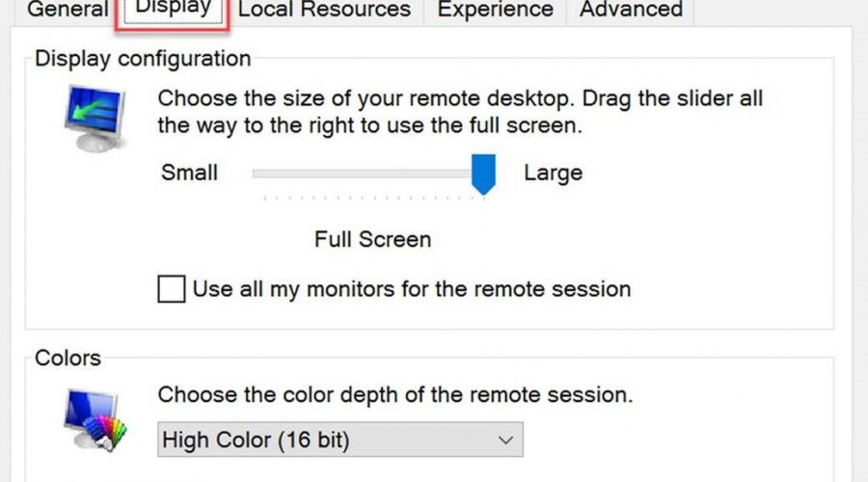Click the 'Use all my monitors' label text

point(412,288)
